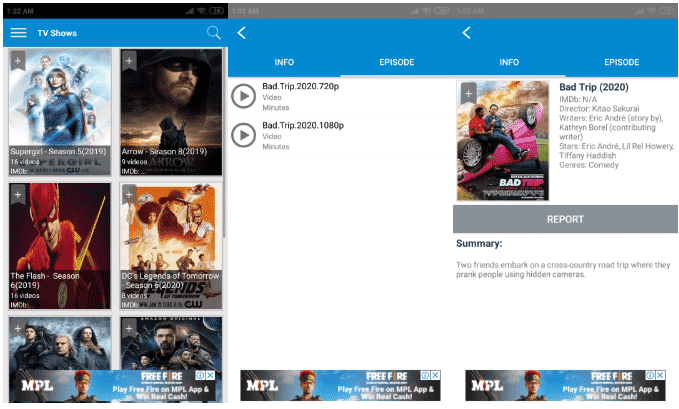The width and height of the screenshot is (679, 409).
Task: Tap the search magnifier icon
Action: coord(213,32)
